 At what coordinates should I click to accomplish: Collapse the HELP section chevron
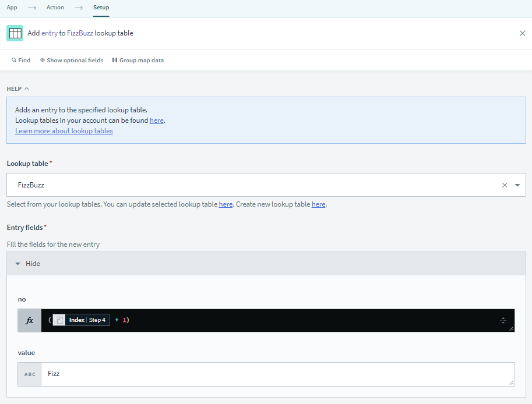26,88
